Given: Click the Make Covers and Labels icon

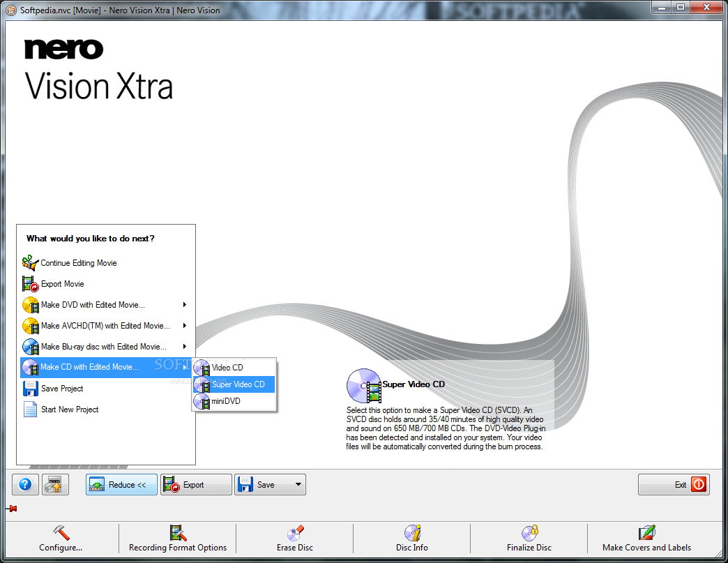Looking at the screenshot, I should (x=646, y=533).
